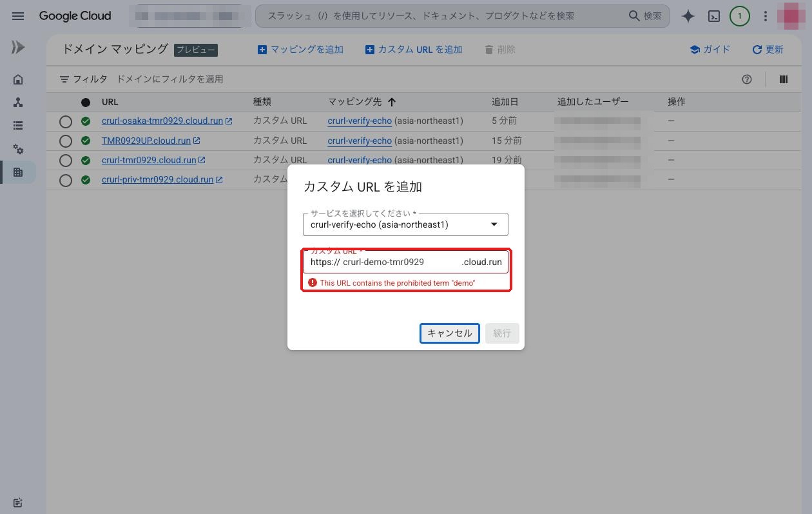812x514 pixels.
Task: Click 15 分前 date cell
Action: 507,141
